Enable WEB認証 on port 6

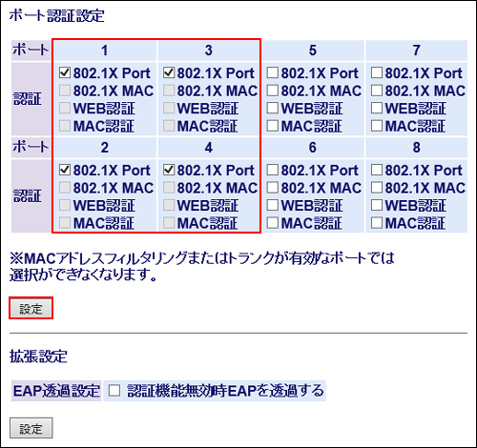(273, 205)
